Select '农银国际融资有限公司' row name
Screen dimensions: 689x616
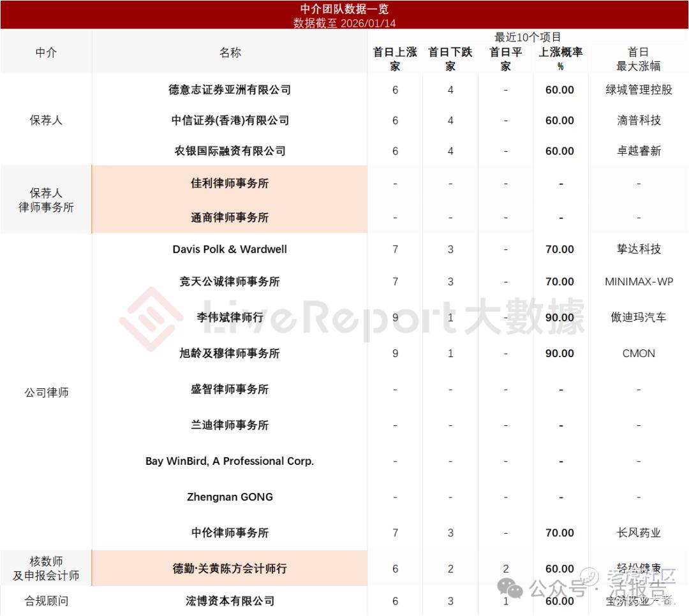(x=230, y=150)
